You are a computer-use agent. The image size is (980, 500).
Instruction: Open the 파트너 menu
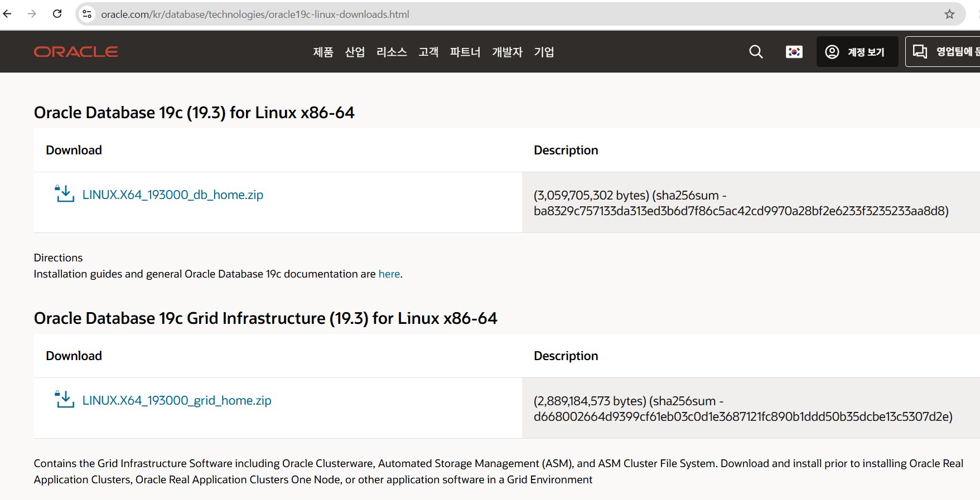click(x=465, y=52)
